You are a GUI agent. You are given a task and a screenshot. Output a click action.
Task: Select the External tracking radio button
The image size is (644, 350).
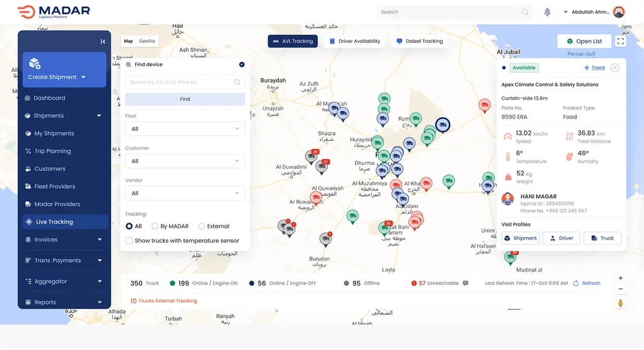pyautogui.click(x=202, y=226)
